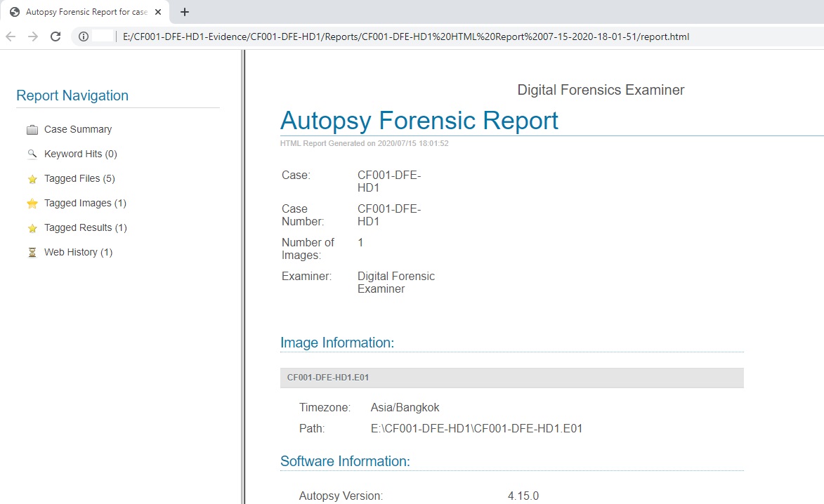824x504 pixels.
Task: Select the star icon for Tagged Results
Action: (32, 227)
